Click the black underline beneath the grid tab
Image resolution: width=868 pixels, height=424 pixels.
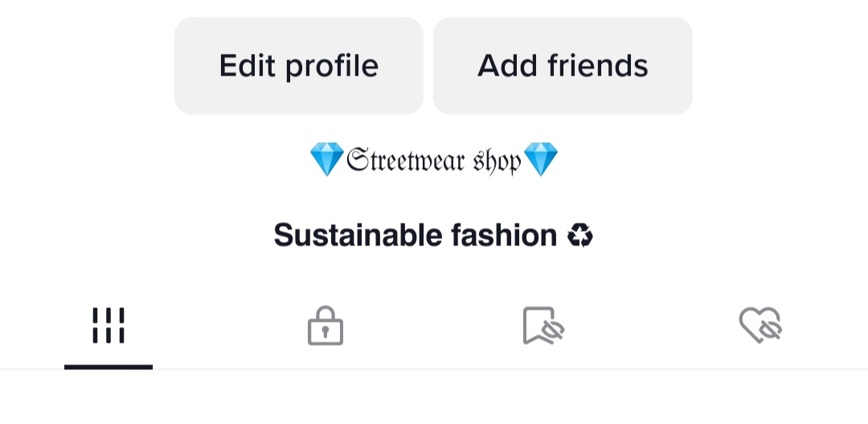[x=108, y=367]
